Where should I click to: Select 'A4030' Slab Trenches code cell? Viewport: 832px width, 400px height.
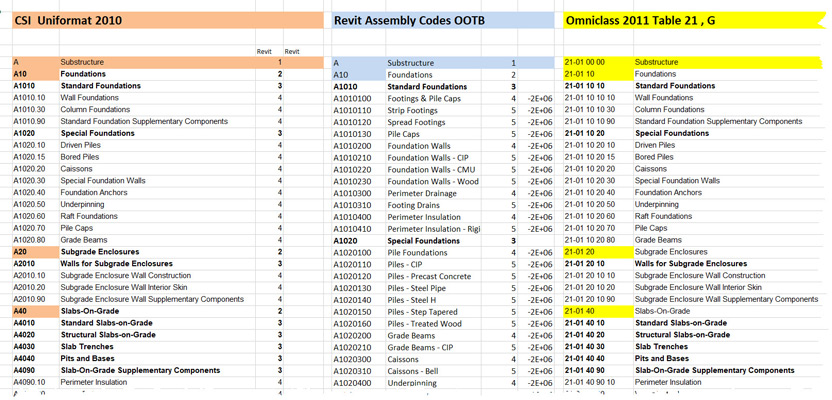pos(36,346)
